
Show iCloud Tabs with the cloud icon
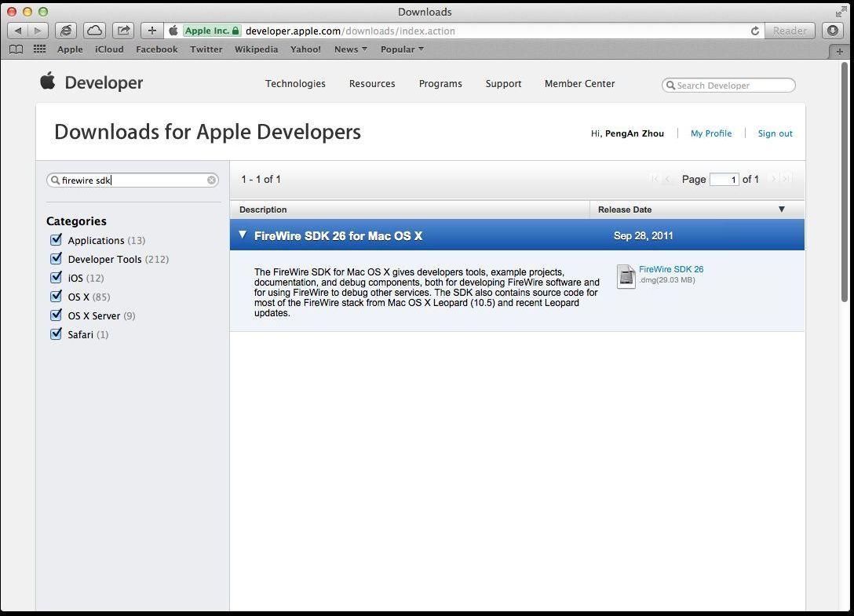pos(93,30)
